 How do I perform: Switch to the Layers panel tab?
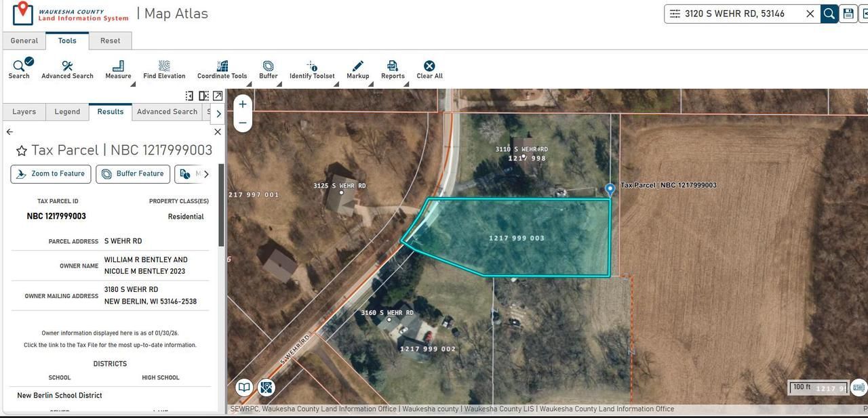[24, 112]
